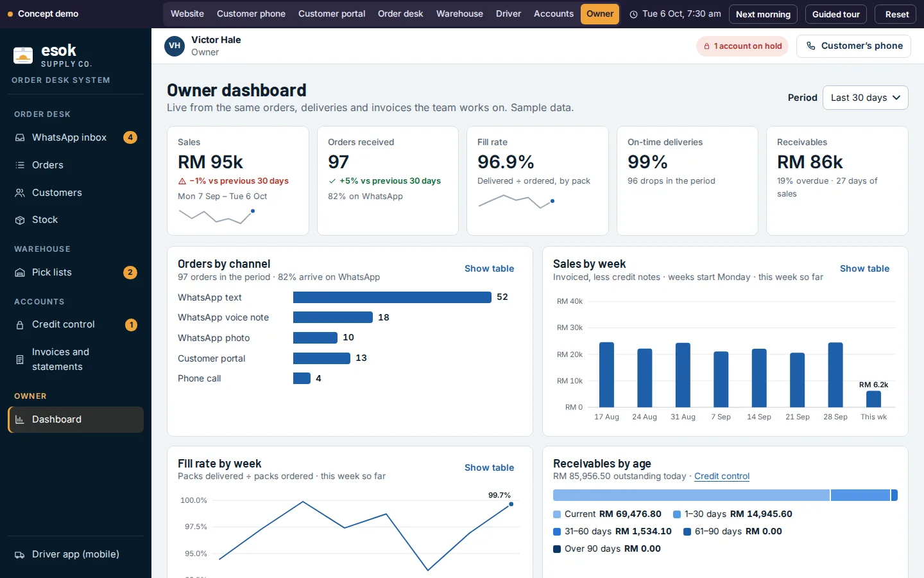Viewport: 924px width, 578px height.
Task: Click the clock icon beside Tue 6 Oct
Action: tap(634, 14)
